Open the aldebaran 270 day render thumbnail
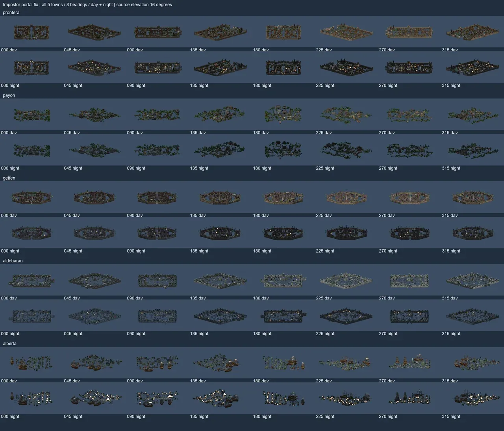Screen dimensions: 504x431 pos(409,280)
